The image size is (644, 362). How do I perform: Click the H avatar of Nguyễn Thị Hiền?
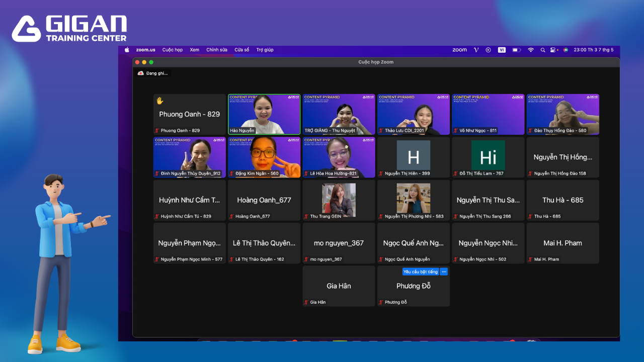(x=414, y=155)
